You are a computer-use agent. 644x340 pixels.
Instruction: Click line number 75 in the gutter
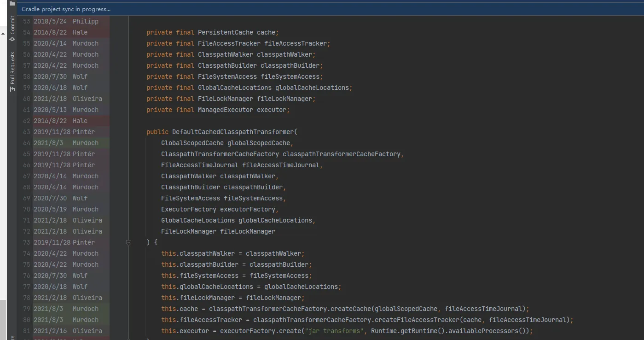point(26,264)
